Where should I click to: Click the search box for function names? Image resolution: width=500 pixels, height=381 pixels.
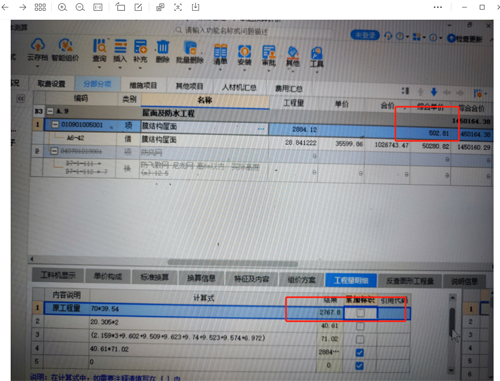point(227,31)
